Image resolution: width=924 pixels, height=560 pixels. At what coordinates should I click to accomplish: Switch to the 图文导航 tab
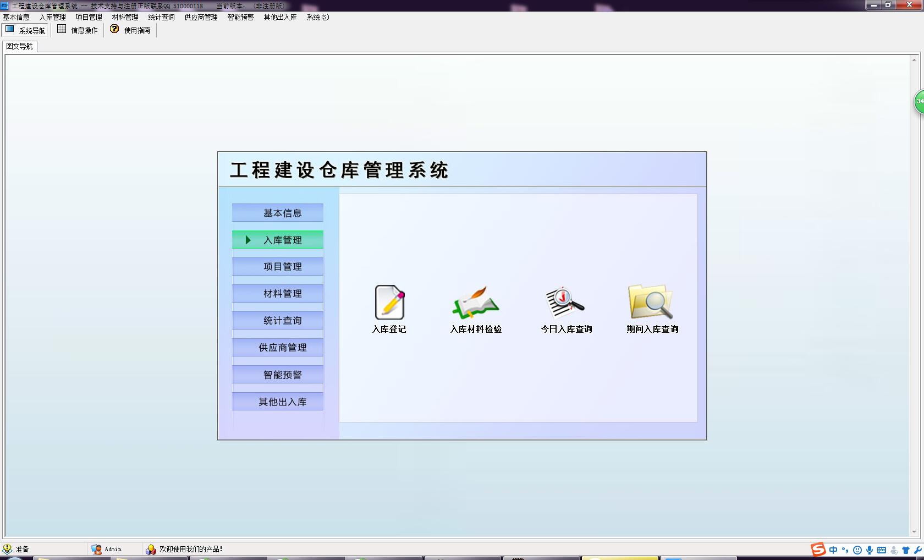[x=19, y=46]
